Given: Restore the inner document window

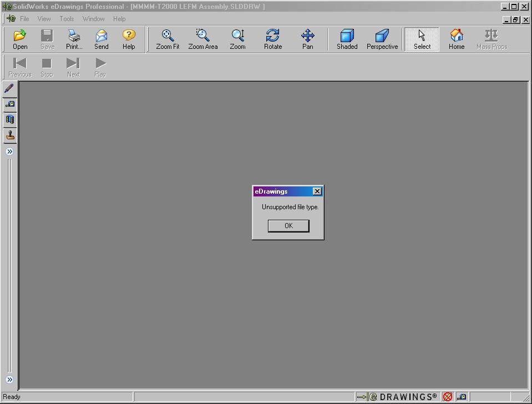Looking at the screenshot, I should (x=516, y=19).
